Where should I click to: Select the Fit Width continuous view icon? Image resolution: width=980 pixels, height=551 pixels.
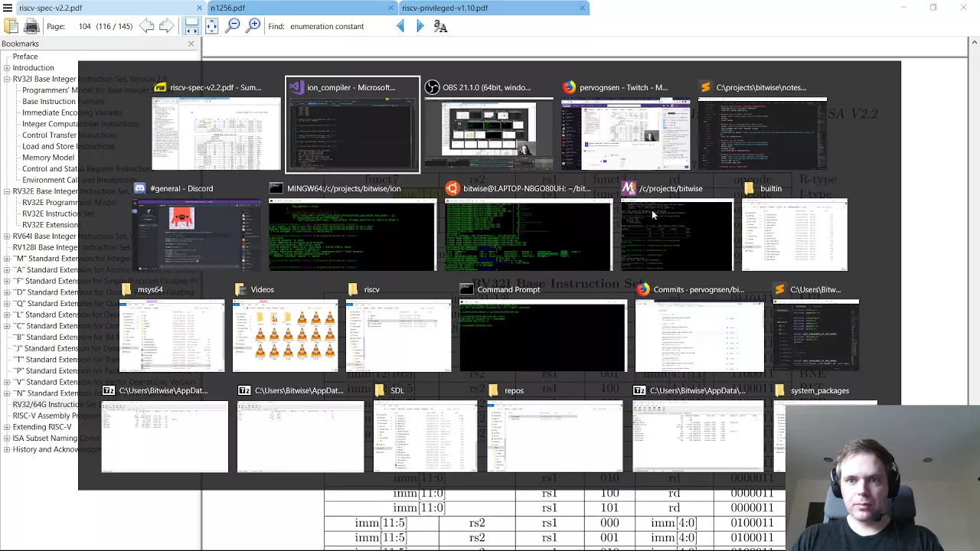[191, 26]
